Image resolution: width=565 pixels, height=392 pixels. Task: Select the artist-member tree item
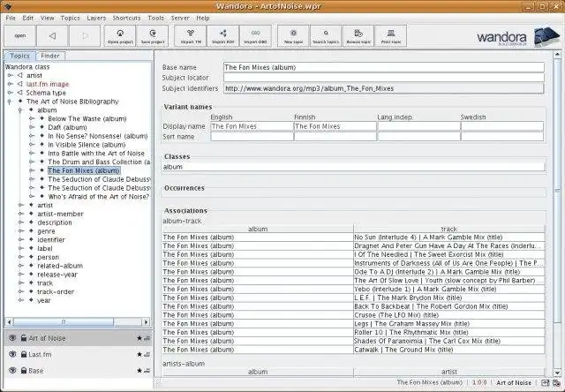click(x=60, y=214)
